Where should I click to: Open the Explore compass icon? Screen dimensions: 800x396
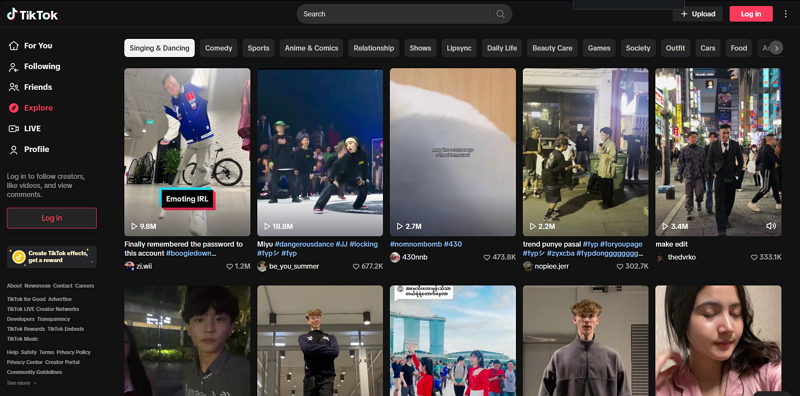14,108
